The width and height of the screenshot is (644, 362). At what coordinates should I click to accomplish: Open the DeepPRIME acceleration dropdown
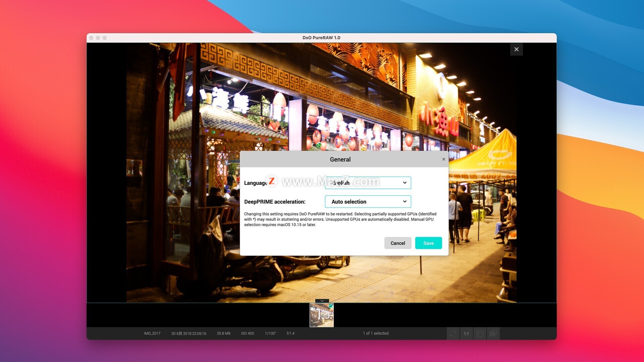(x=368, y=201)
